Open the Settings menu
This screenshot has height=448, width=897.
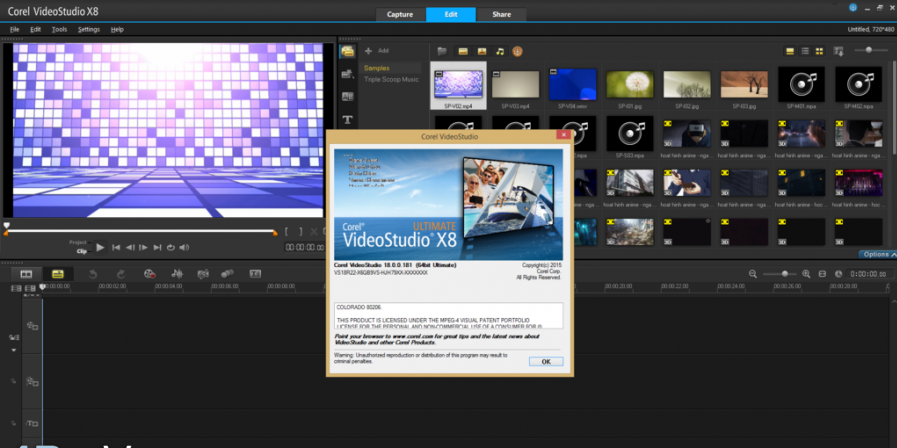[89, 29]
